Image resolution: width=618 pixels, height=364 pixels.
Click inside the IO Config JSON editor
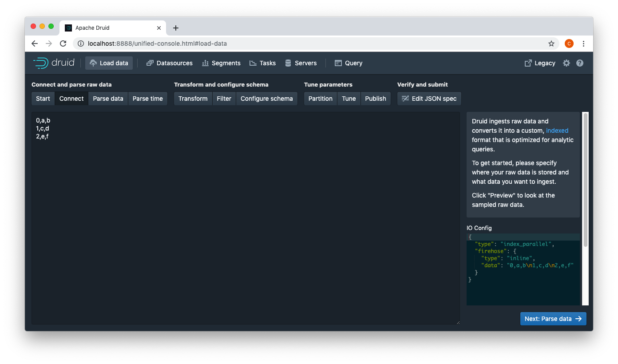pos(523,269)
